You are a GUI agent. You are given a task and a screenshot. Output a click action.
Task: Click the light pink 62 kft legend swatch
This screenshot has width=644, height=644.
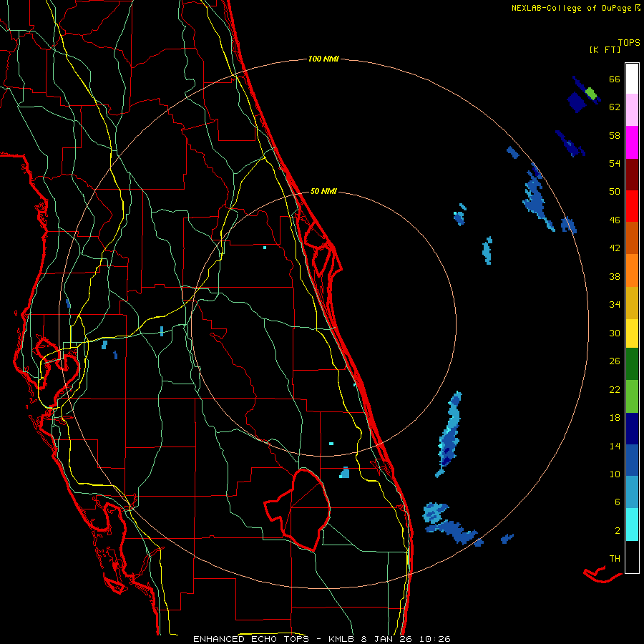pos(632,109)
